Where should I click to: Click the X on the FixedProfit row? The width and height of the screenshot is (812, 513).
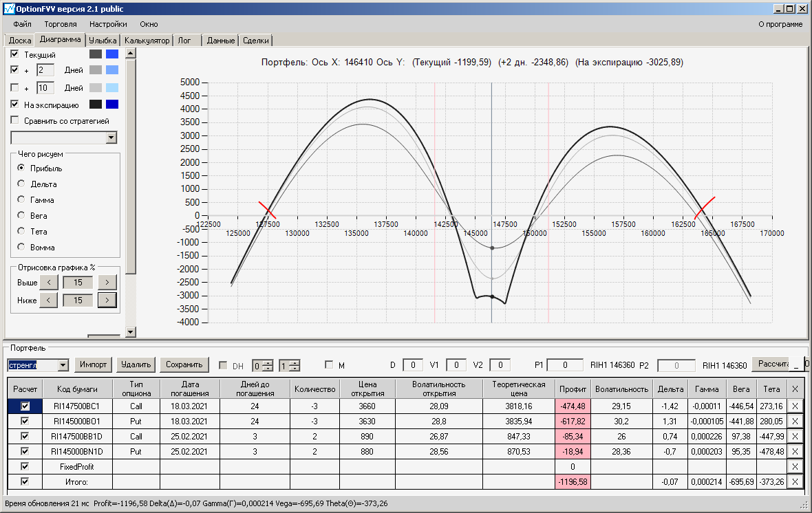click(x=794, y=467)
